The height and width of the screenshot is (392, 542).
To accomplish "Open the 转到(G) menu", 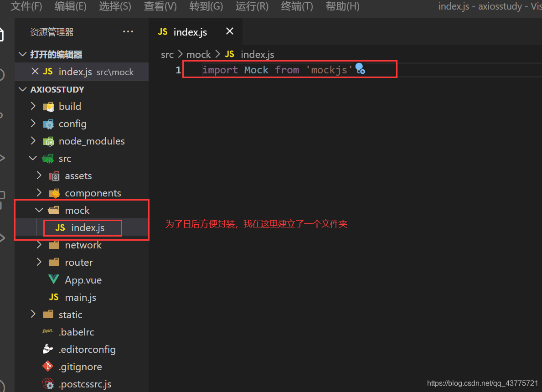I will (x=206, y=6).
